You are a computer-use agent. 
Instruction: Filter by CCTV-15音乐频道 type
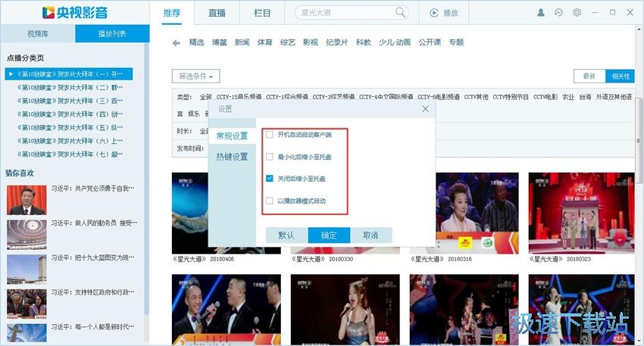click(239, 97)
